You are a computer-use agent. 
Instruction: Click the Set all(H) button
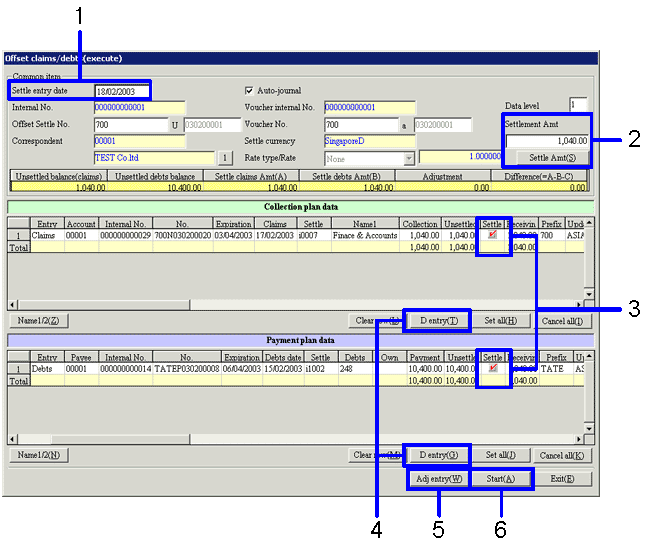click(x=501, y=321)
